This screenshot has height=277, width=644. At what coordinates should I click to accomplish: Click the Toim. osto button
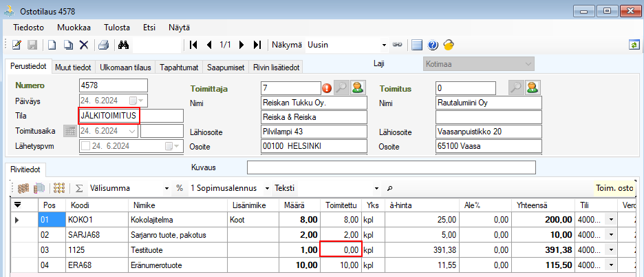pyautogui.click(x=615, y=188)
